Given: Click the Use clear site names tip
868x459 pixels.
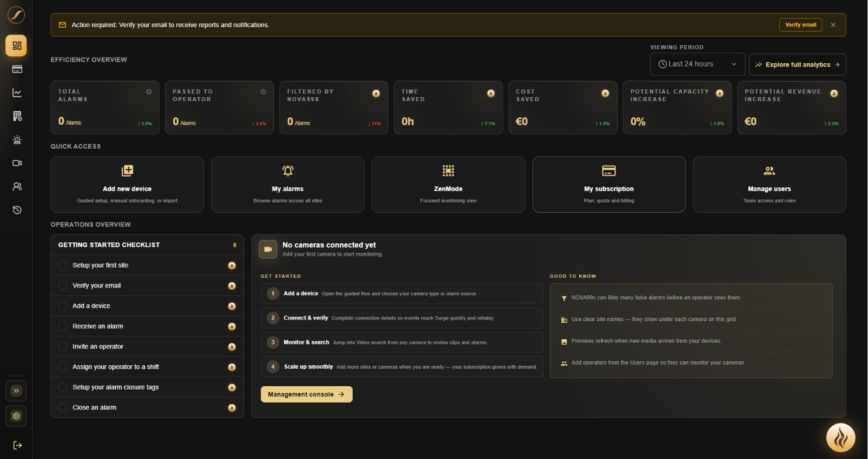Looking at the screenshot, I should point(691,320).
